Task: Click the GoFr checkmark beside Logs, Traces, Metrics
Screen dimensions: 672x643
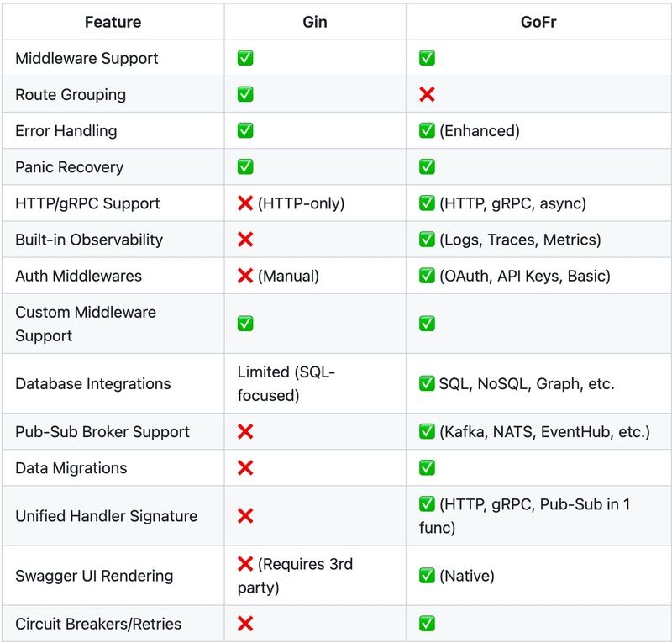Action: pos(427,240)
